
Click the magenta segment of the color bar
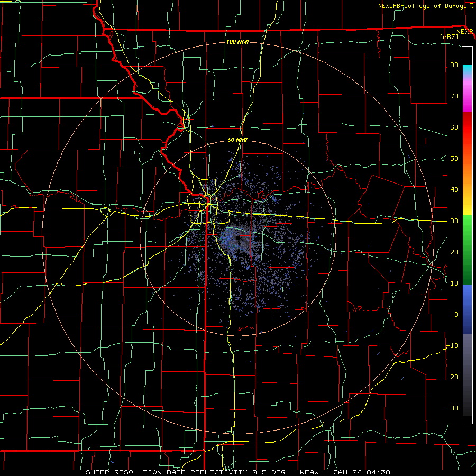[x=467, y=97]
